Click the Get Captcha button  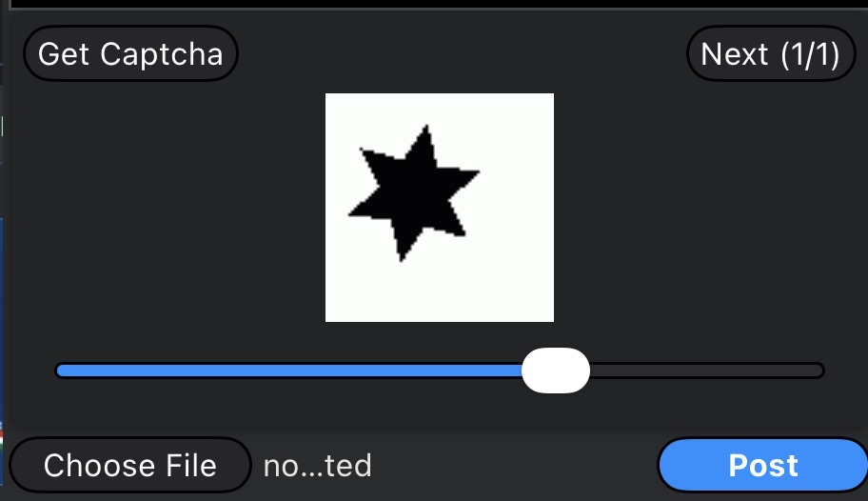130,53
